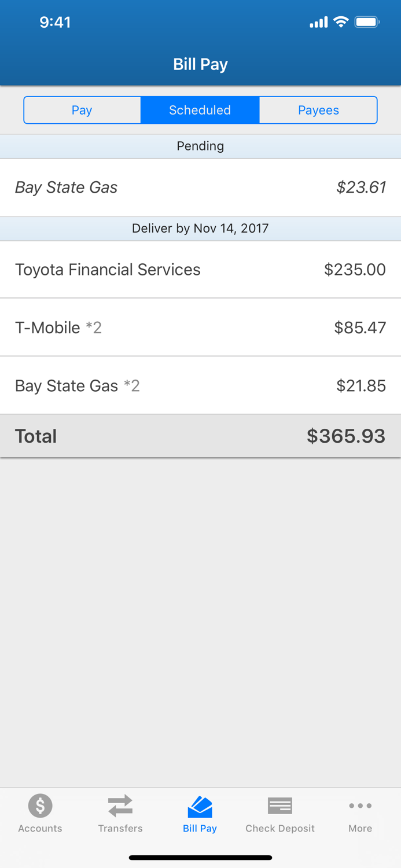Tap the More ellipsis icon

360,806
